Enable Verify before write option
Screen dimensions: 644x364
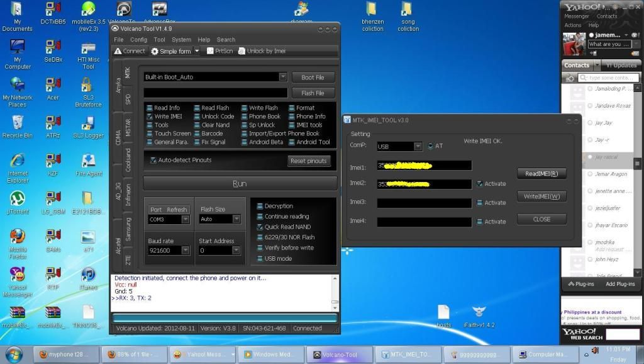pyautogui.click(x=260, y=247)
